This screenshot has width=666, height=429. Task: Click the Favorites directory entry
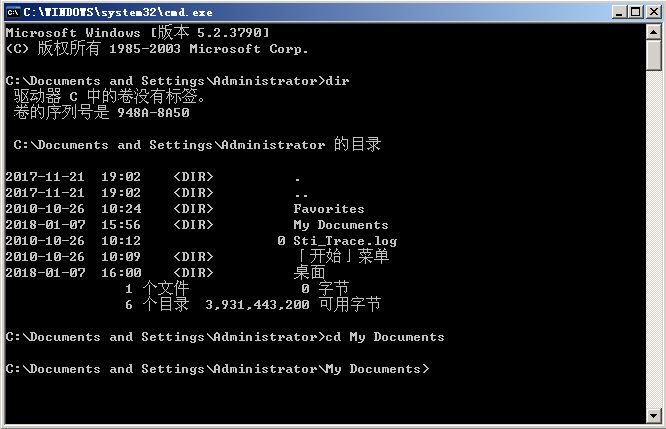[329, 209]
